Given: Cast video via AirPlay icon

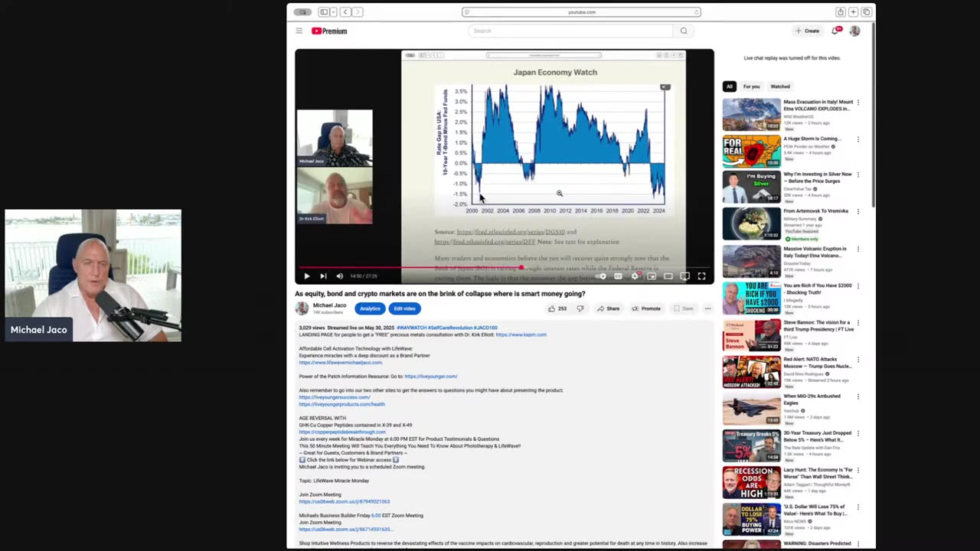Looking at the screenshot, I should tap(685, 276).
